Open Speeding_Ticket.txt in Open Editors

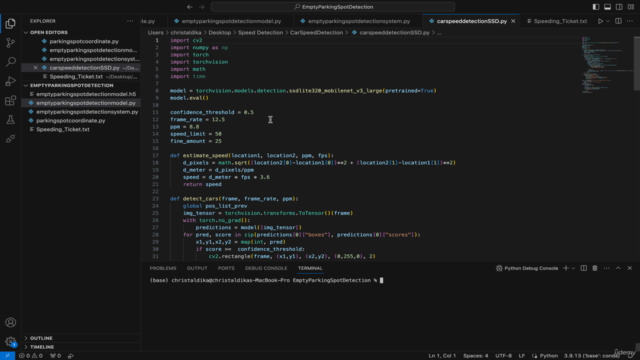tap(76, 77)
